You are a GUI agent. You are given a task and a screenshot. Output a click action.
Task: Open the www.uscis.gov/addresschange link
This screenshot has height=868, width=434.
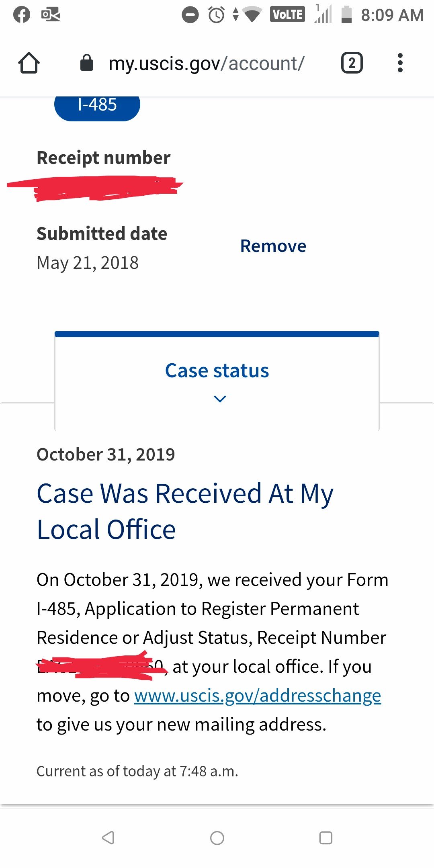point(258,696)
